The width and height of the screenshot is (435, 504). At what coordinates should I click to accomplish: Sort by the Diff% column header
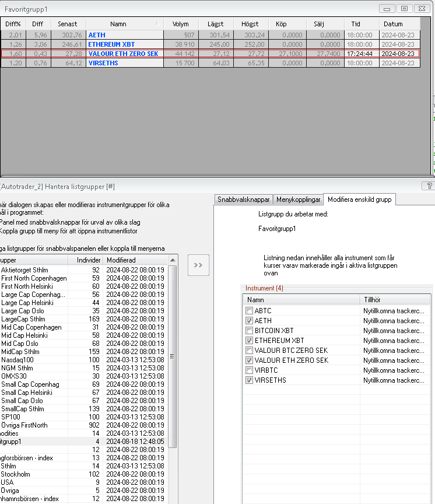click(13, 24)
